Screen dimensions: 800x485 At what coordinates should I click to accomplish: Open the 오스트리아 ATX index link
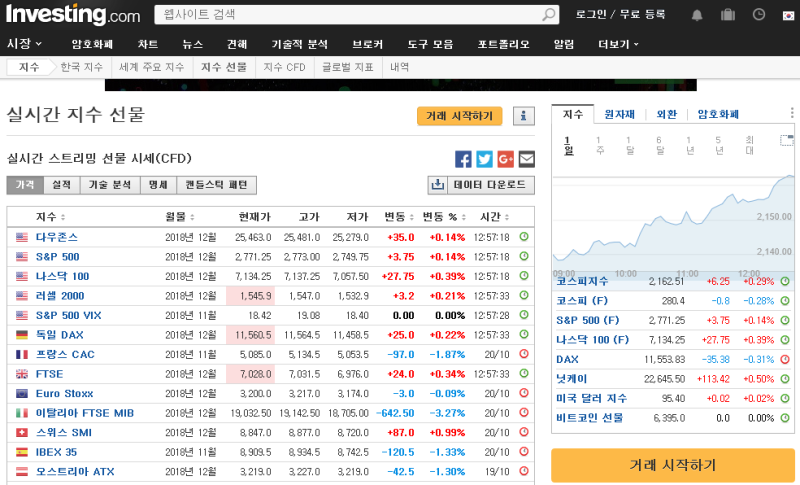(x=75, y=472)
